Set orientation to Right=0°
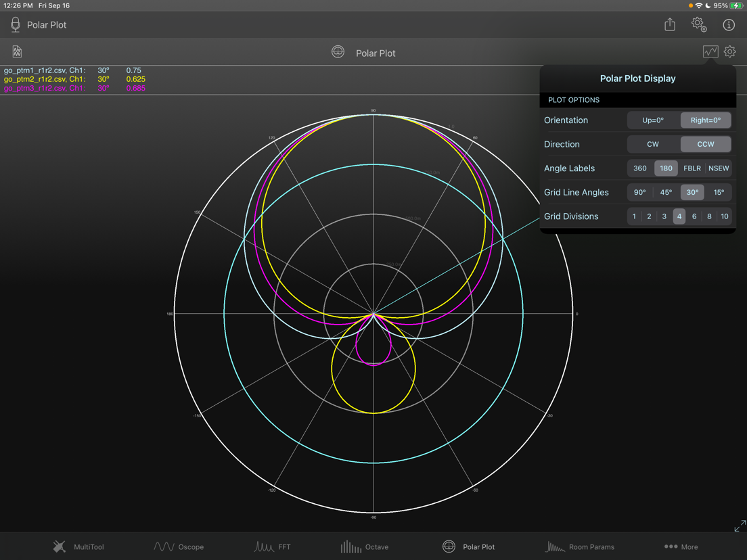 706,120
